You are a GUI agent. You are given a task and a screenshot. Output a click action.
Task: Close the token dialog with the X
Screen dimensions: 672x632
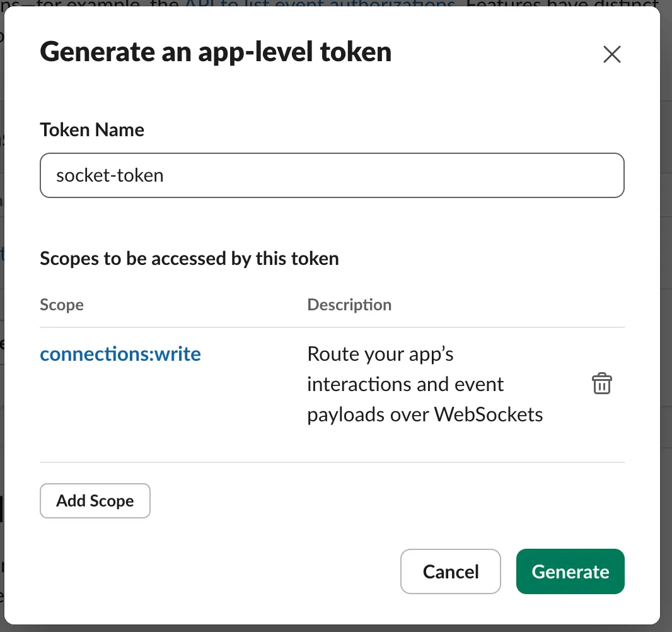coord(611,55)
